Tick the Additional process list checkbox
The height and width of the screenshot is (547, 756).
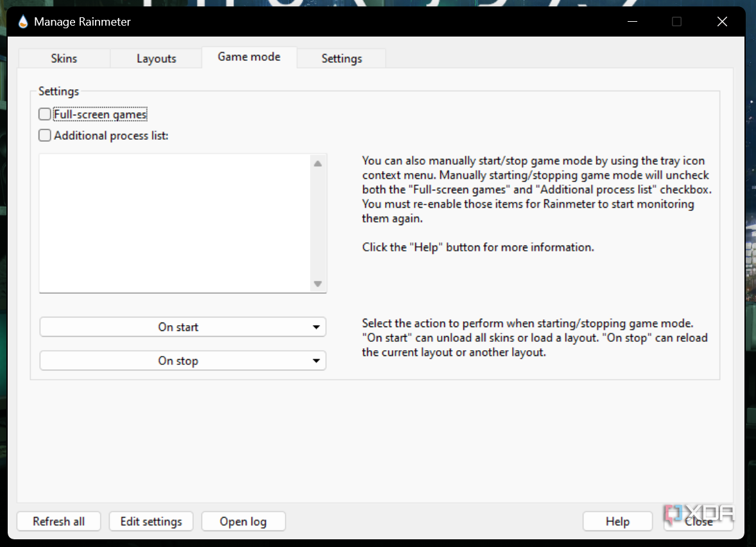click(x=45, y=135)
